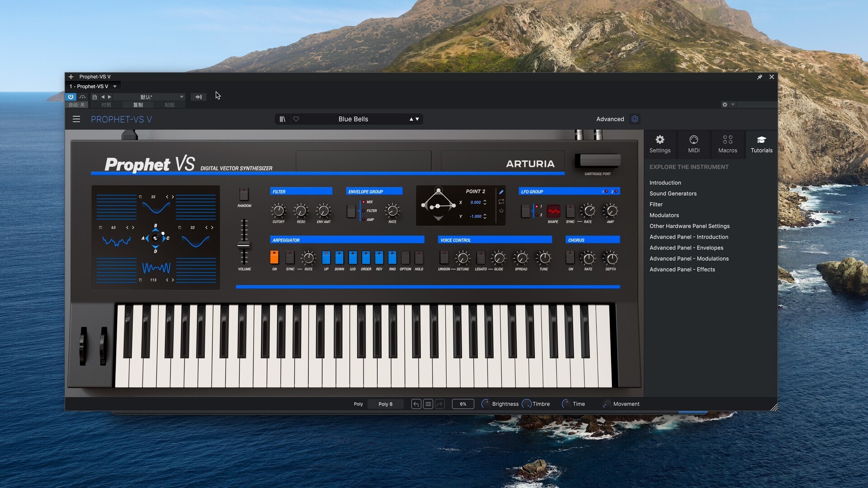The width and height of the screenshot is (868, 488).
Task: Switch to the Macros tab
Action: pos(728,144)
